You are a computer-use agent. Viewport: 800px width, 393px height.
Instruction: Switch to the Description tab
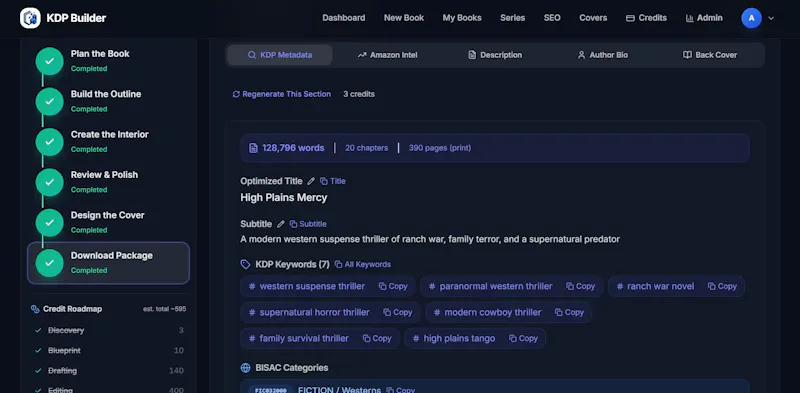point(495,55)
